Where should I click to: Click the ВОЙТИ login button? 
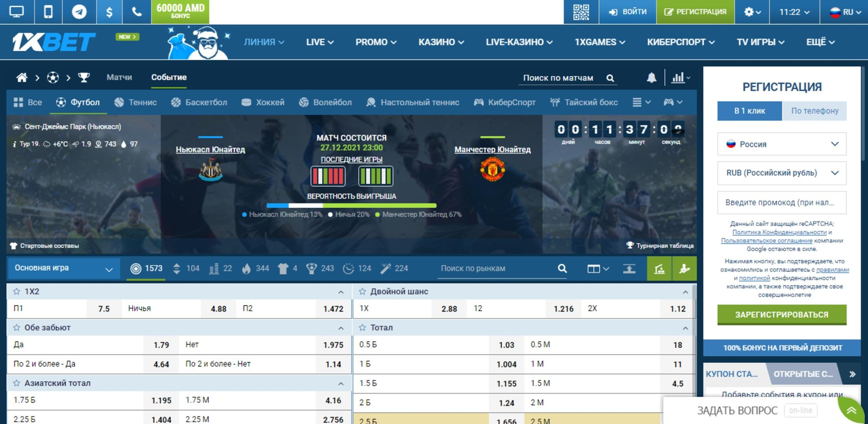point(628,12)
